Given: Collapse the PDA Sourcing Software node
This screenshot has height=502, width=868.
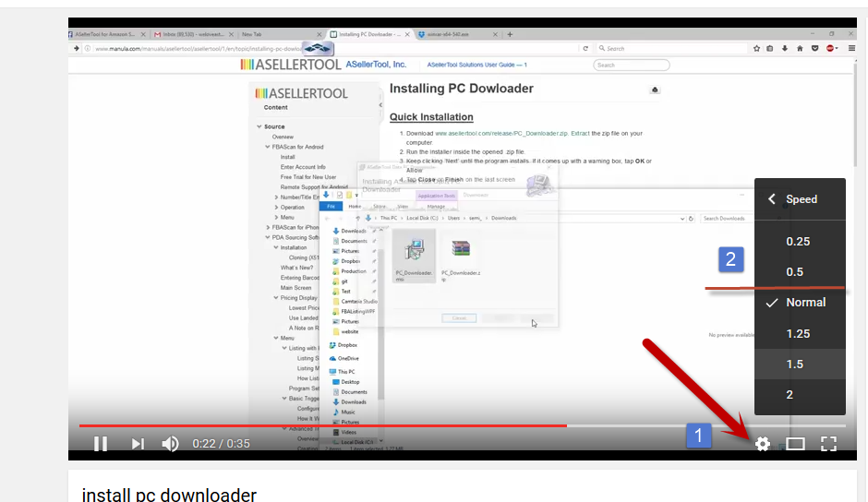Looking at the screenshot, I should [268, 237].
